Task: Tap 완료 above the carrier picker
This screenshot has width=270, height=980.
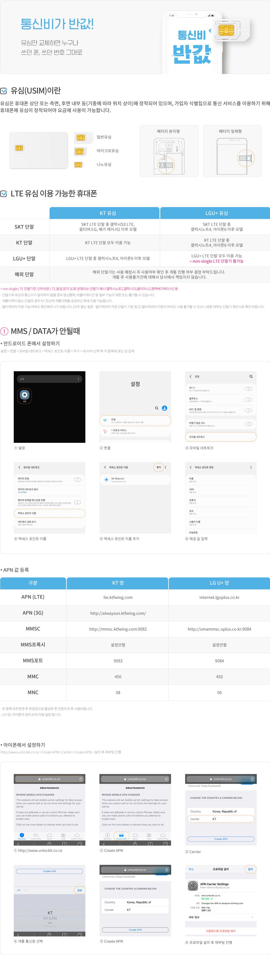Action: coord(80,890)
